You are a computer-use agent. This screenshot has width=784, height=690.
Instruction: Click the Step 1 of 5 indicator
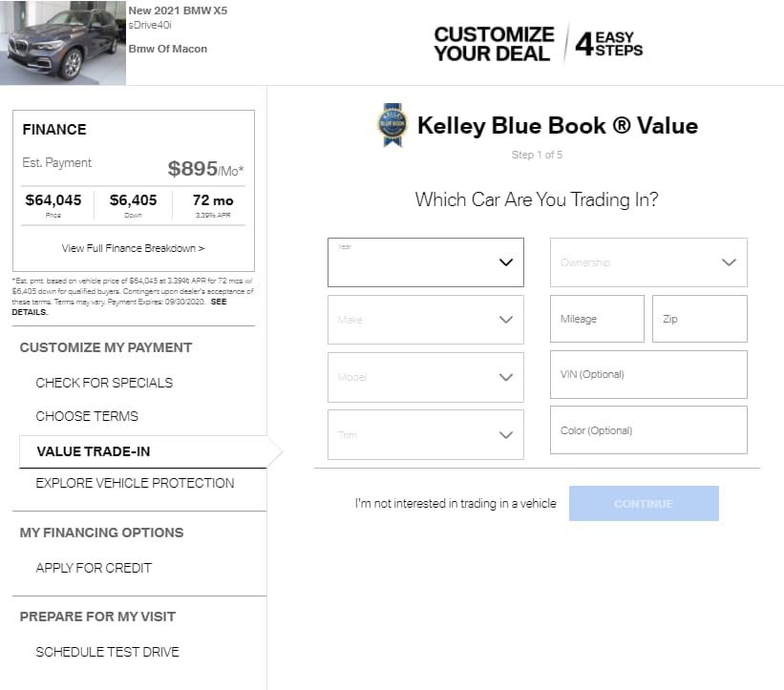pyautogui.click(x=537, y=155)
